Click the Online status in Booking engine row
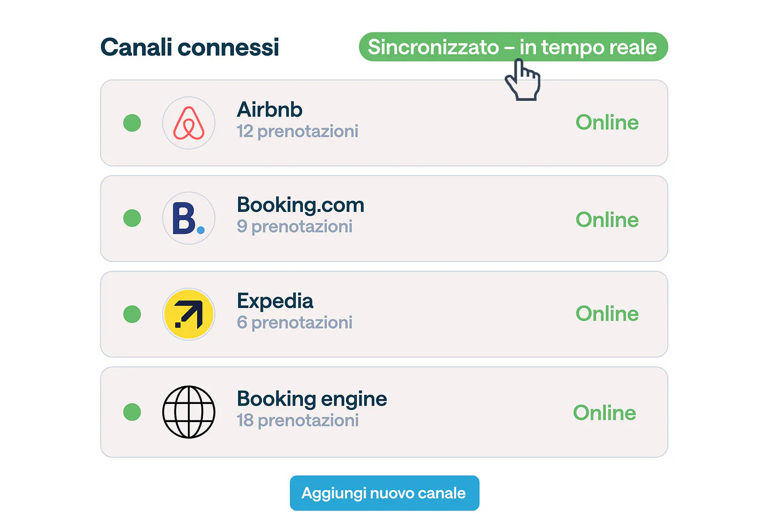 pos(604,413)
